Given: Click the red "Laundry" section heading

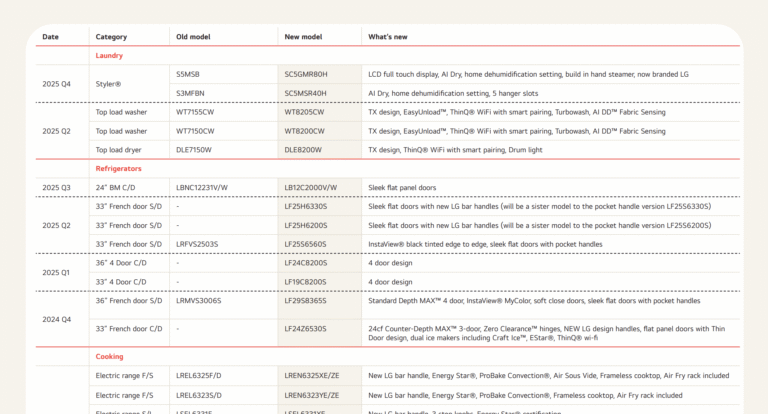Looking at the screenshot, I should 109,55.
